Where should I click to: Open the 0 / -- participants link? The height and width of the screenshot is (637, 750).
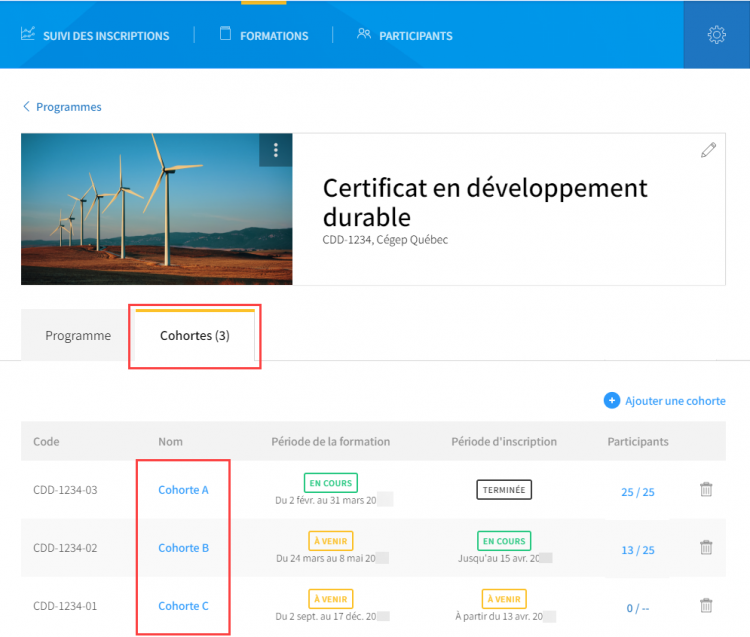638,608
